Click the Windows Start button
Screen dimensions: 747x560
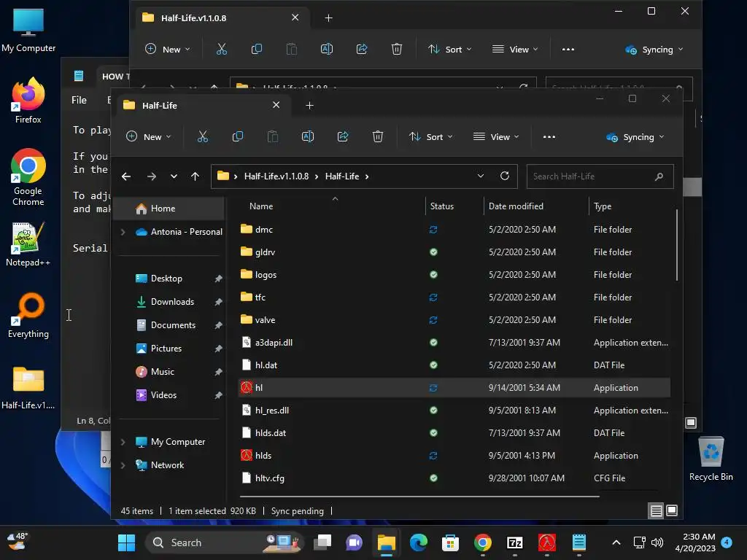tap(127, 542)
